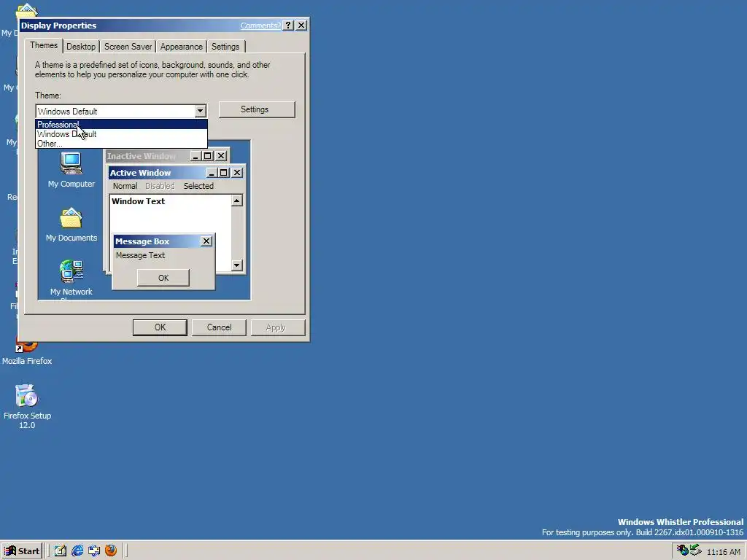Click the Apply button
Screen dimensions: 747x560
pos(278,327)
